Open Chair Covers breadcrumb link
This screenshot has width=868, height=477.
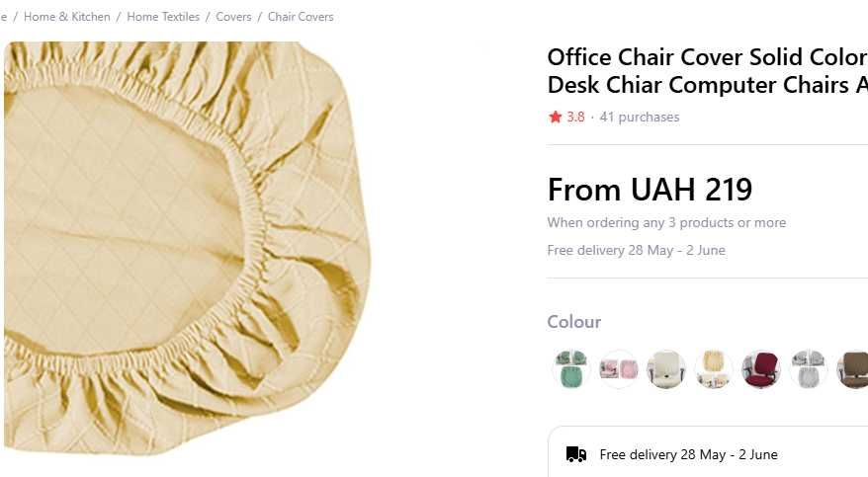click(x=301, y=17)
